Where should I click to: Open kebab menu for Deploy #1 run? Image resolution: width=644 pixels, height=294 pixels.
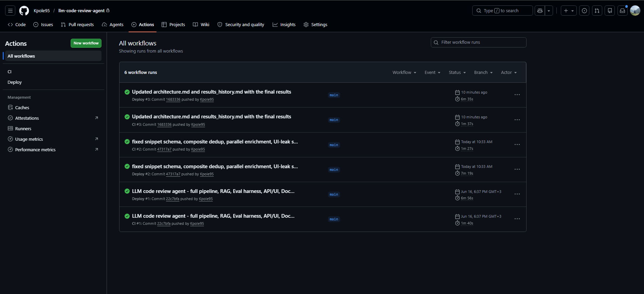point(517,194)
